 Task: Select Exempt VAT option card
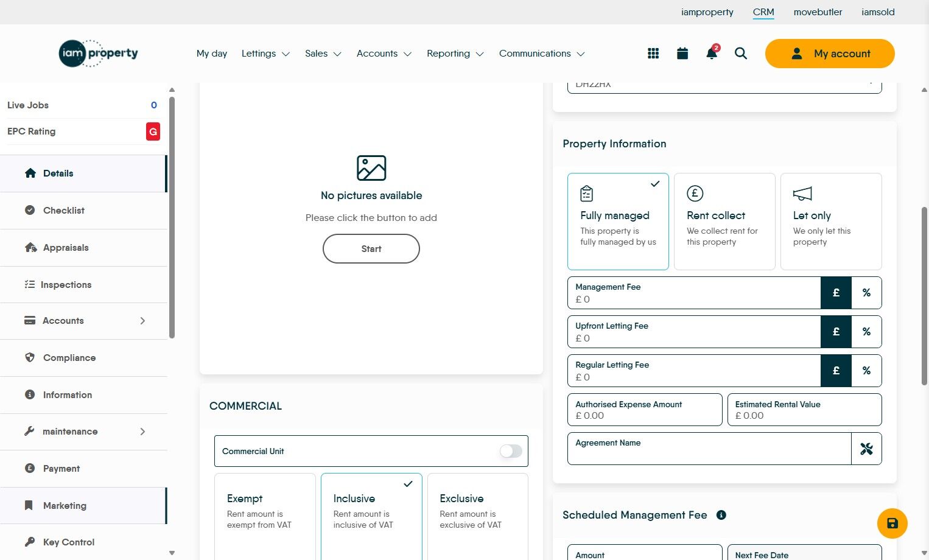point(265,516)
